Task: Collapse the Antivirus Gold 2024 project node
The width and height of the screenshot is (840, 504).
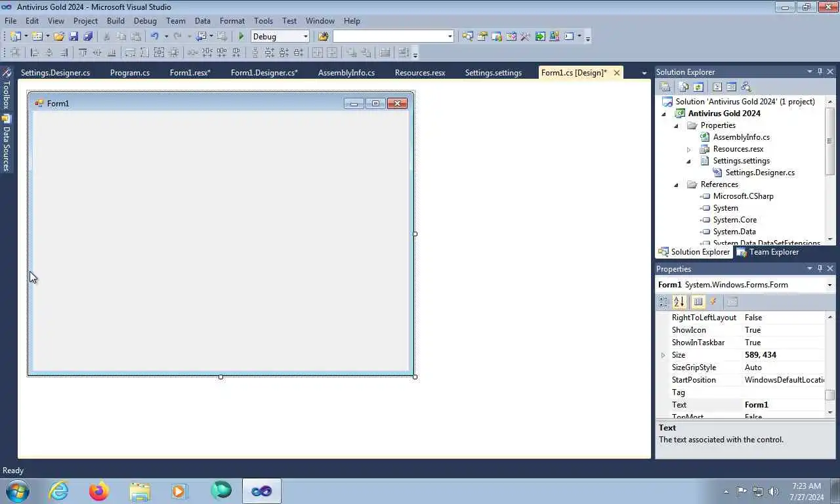Action: (x=663, y=114)
